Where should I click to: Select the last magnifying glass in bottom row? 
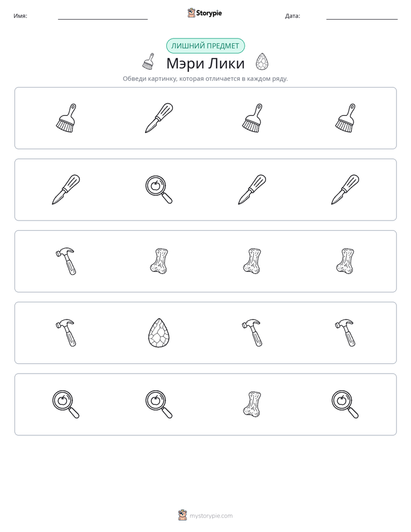coord(345,404)
